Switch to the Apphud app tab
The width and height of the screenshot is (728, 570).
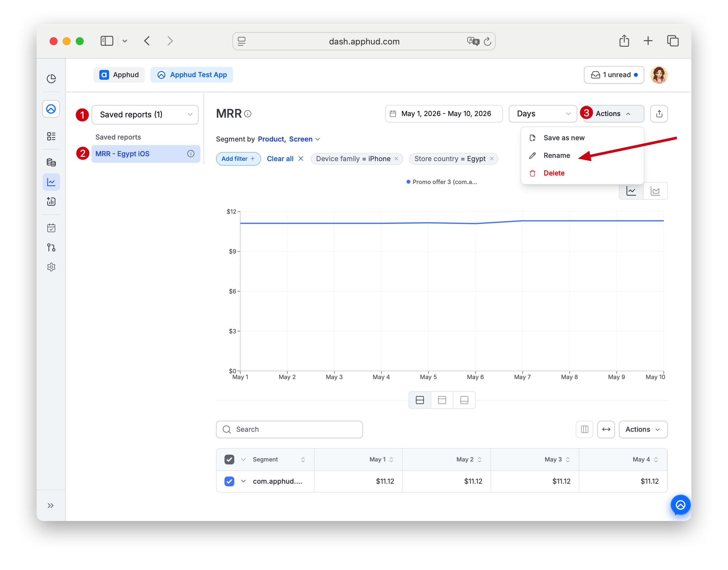[119, 75]
